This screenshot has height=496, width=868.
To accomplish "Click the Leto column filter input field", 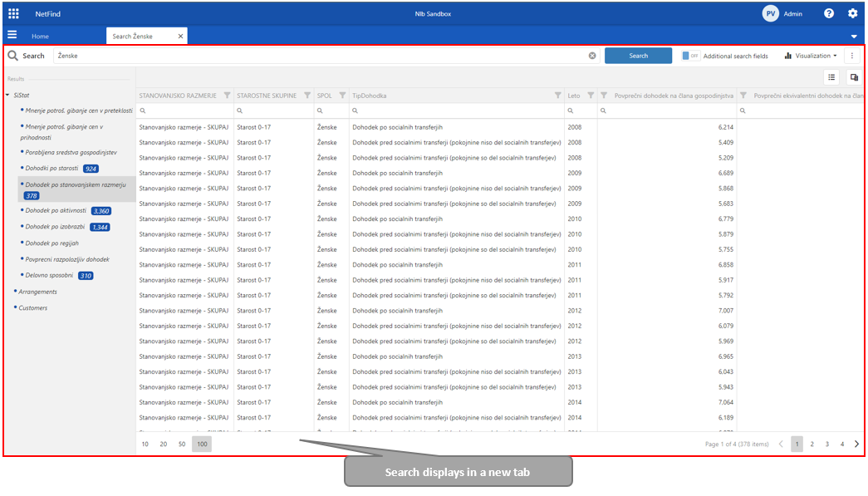I will point(581,110).
